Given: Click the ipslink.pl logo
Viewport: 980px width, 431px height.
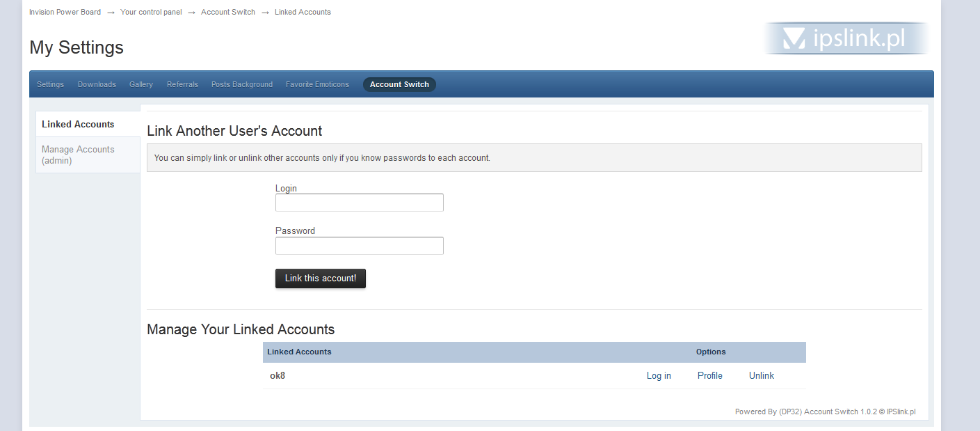Looking at the screenshot, I should tap(846, 38).
